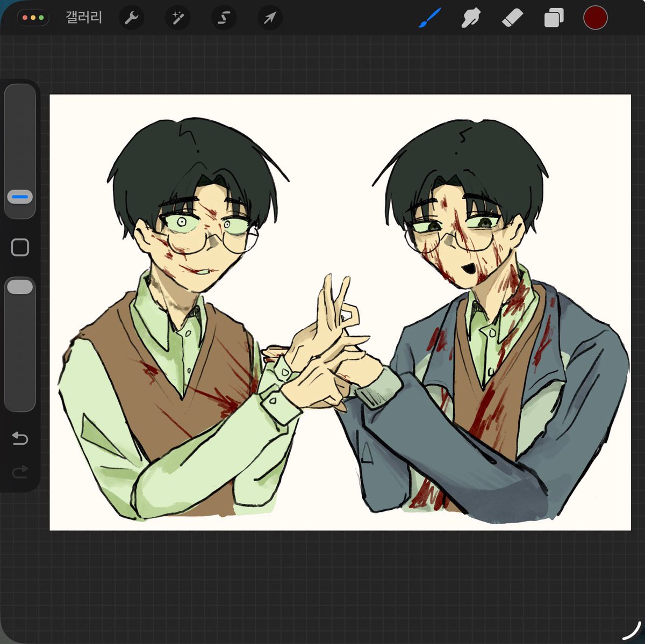Select the Eraser tool
The image size is (645, 644).
[x=512, y=18]
